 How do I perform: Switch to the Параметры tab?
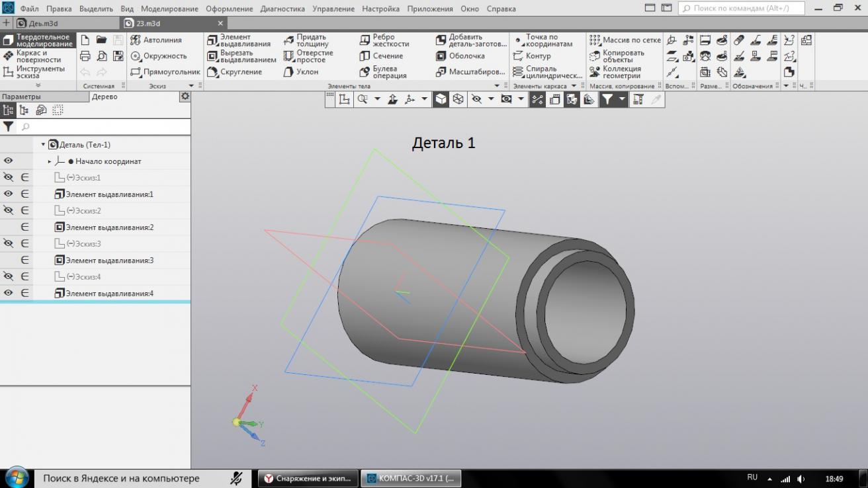coord(21,97)
